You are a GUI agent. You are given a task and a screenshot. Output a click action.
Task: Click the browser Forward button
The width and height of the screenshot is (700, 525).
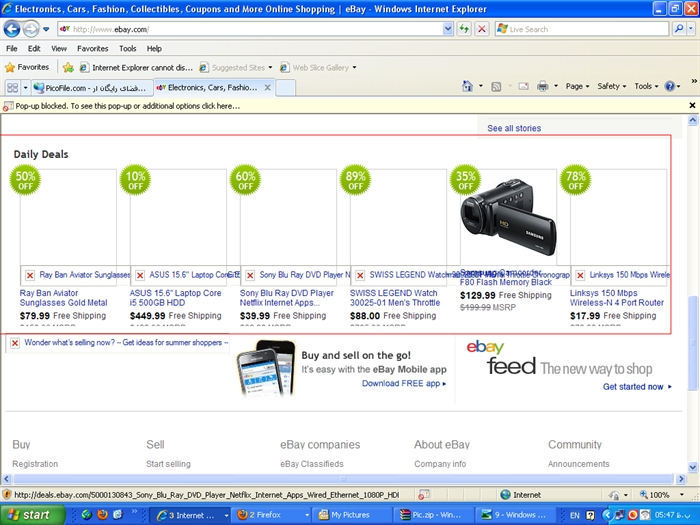point(30,29)
